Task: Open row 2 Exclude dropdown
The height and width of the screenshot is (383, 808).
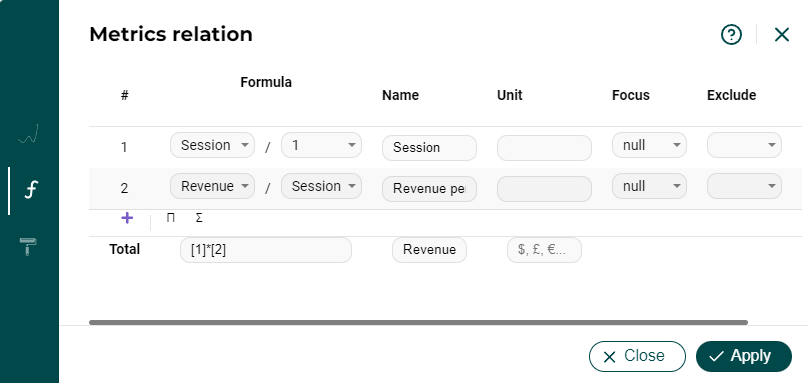Action: [744, 186]
